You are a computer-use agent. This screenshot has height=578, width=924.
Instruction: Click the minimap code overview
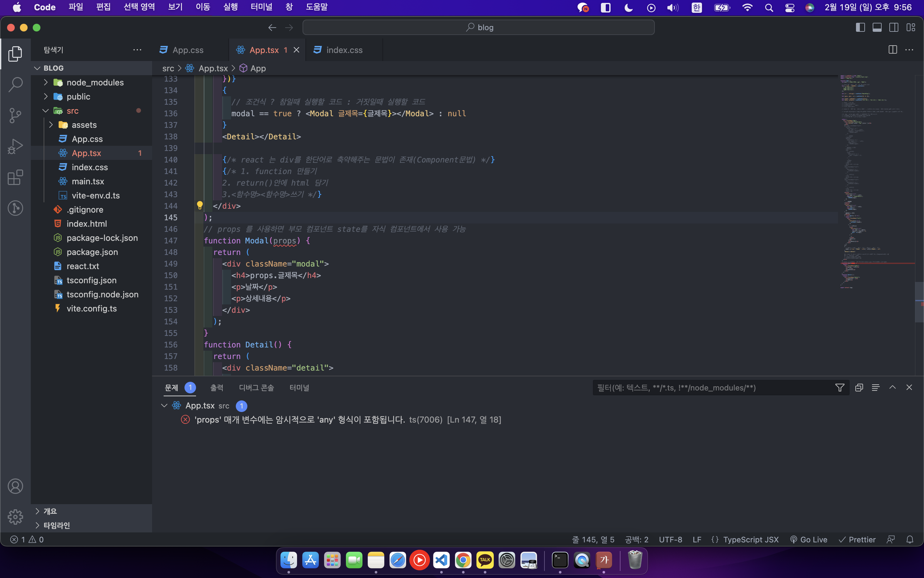pyautogui.click(x=876, y=181)
